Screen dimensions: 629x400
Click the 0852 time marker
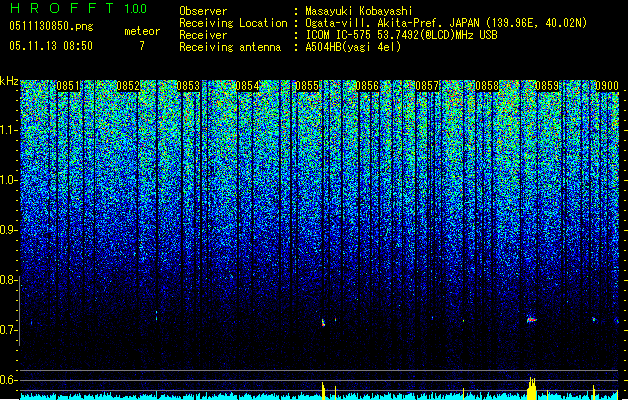pyautogui.click(x=128, y=86)
